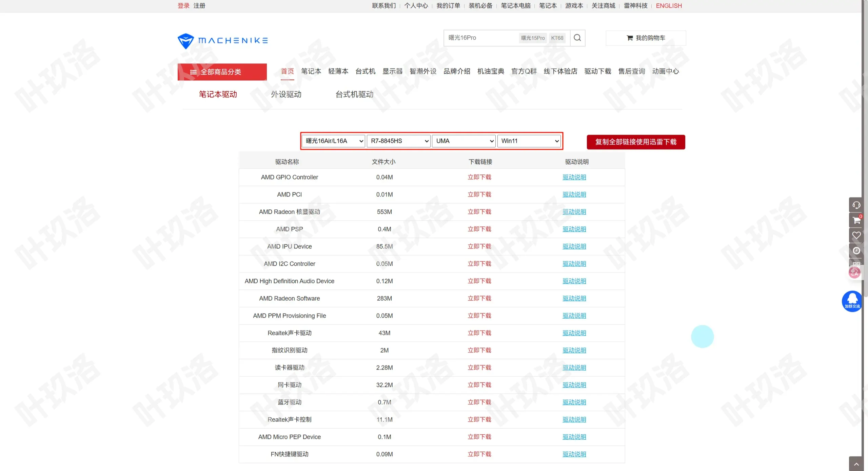The height and width of the screenshot is (471, 868).
Task: Switch to 外设驱动 tab
Action: pos(286,94)
